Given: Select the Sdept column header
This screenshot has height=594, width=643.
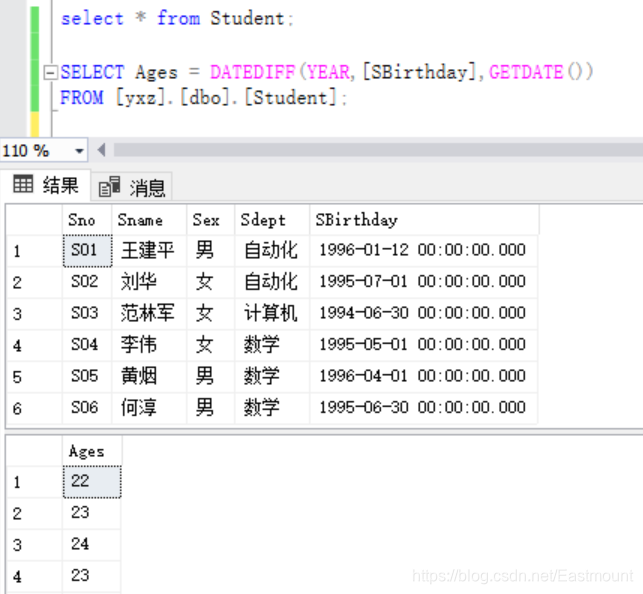Looking at the screenshot, I should [x=272, y=220].
